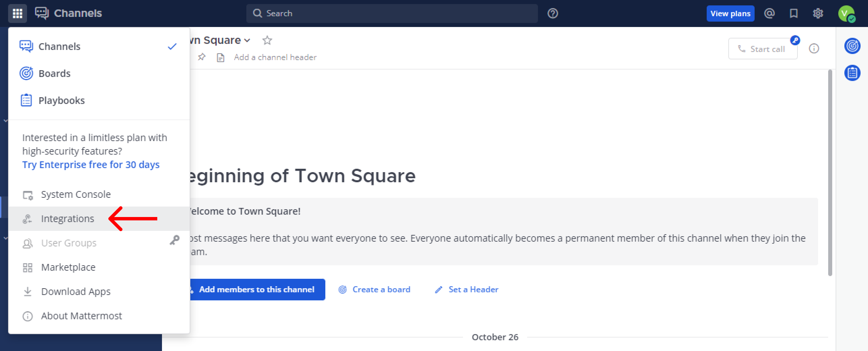Click the About Mattermost info icon
This screenshot has width=868, height=351.
point(27,316)
